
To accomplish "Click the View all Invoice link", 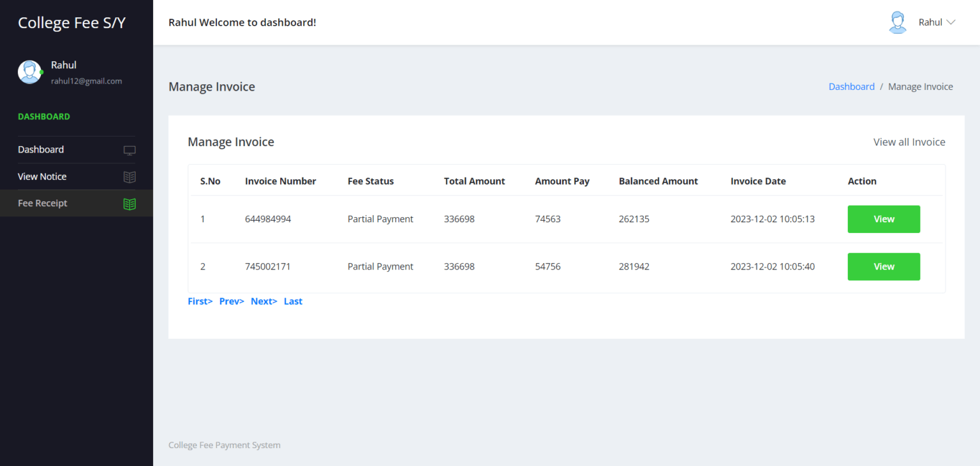I will (909, 142).
